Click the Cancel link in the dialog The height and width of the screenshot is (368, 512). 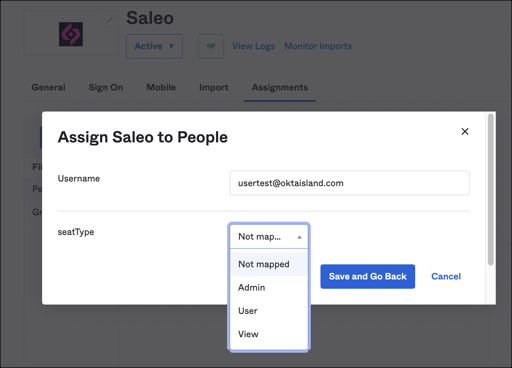click(x=446, y=276)
